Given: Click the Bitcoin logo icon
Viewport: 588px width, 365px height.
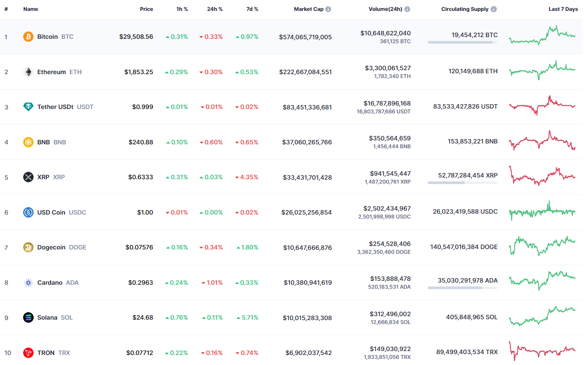Looking at the screenshot, I should point(28,37).
